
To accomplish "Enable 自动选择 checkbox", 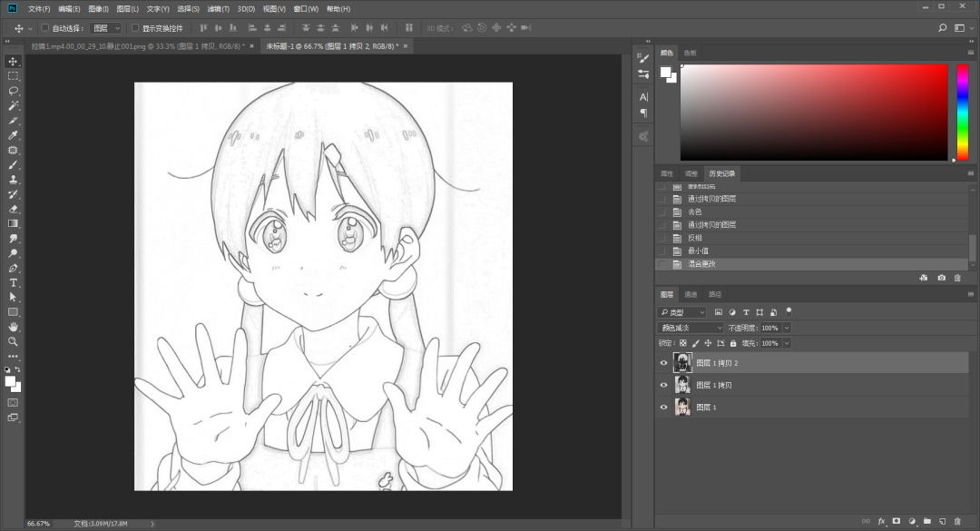I will click(x=45, y=28).
